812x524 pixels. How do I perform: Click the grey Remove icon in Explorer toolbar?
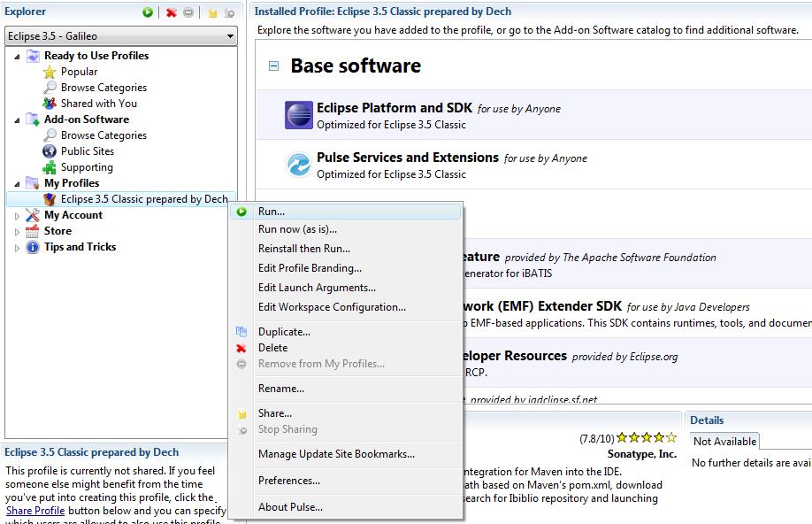tap(188, 12)
